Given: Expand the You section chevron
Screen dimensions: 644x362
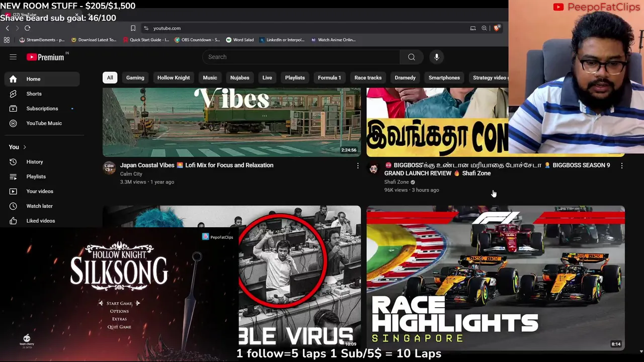Looking at the screenshot, I should (25, 147).
